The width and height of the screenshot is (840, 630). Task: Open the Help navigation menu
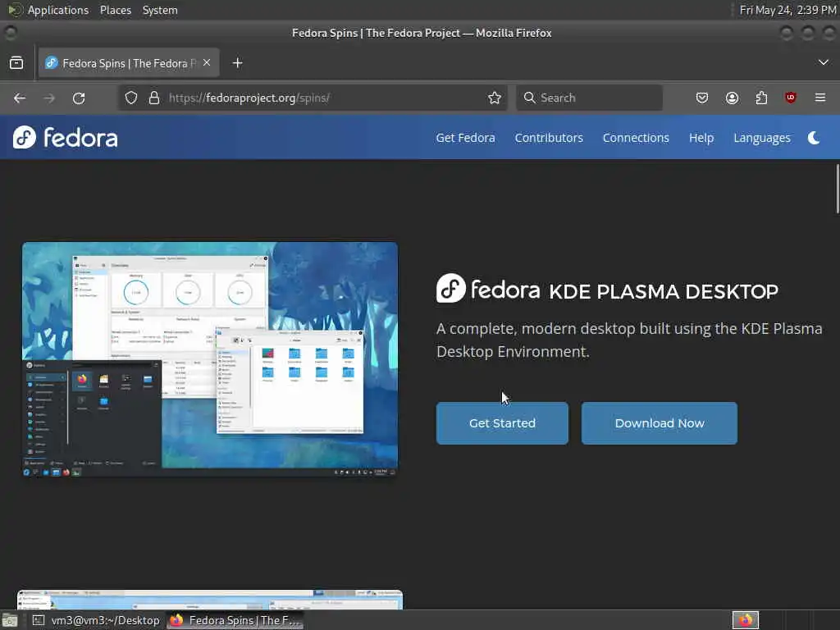pyautogui.click(x=701, y=138)
